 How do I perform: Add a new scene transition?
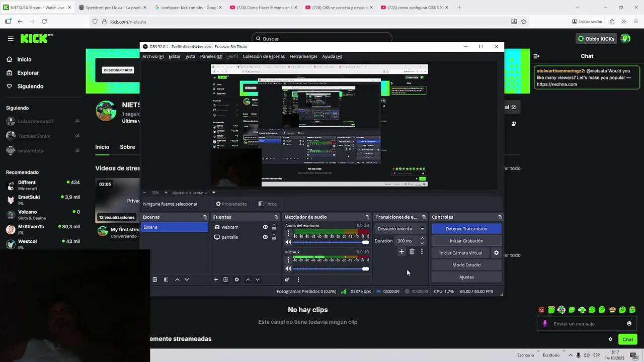(401, 251)
